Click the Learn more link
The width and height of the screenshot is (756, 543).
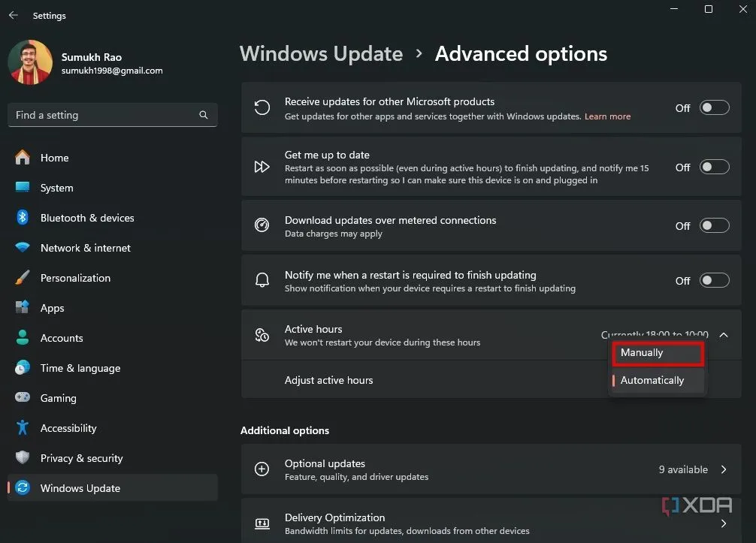(x=607, y=116)
